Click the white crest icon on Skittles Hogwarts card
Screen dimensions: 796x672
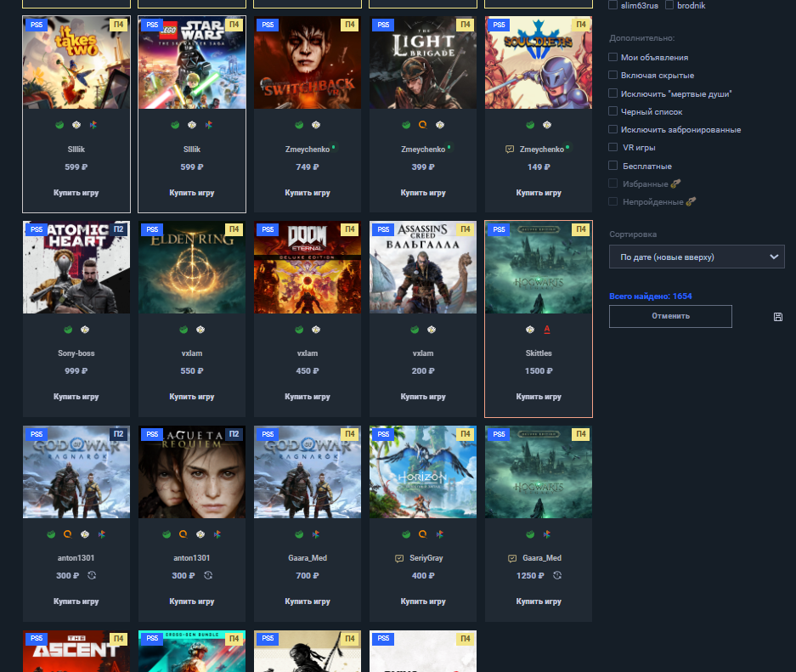click(530, 330)
